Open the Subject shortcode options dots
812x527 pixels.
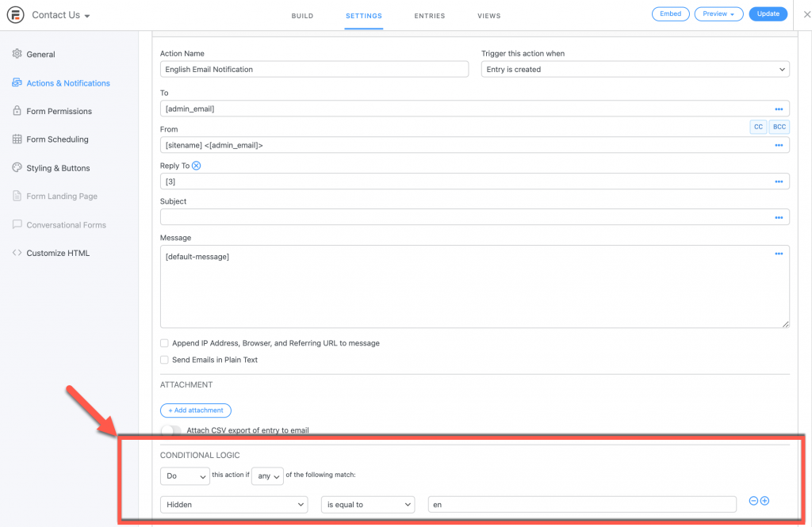coord(779,218)
